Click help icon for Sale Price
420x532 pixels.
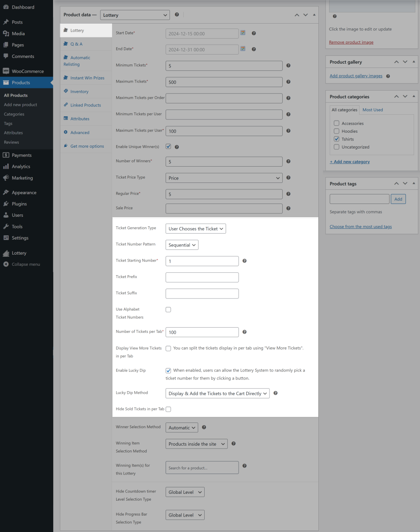288,208
